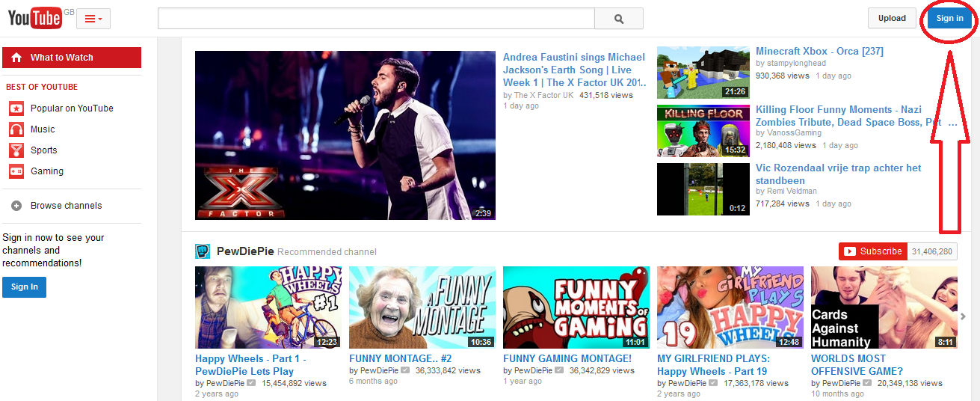Screen dimensions: 980x401
Task: Open FUNNY MONTAGE #2 thumbnail
Action: 422,307
